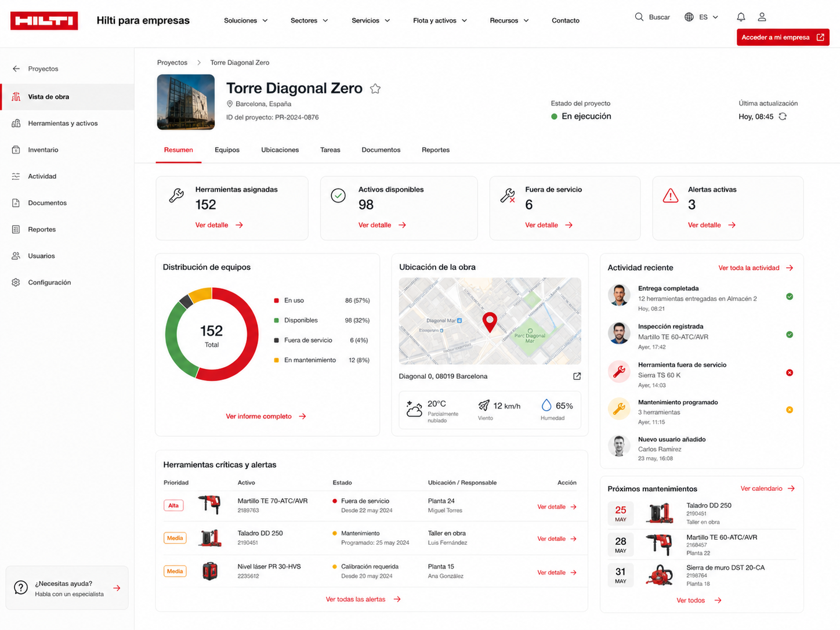
Task: Open Ver todas las alertas link
Action: 363,599
